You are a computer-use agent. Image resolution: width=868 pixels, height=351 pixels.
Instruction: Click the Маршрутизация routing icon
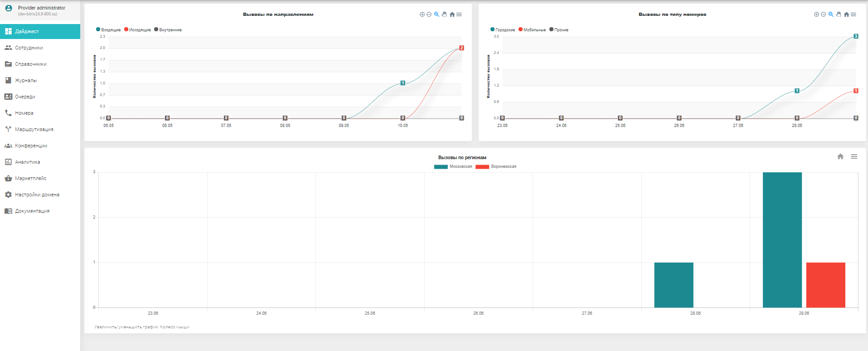click(x=8, y=129)
